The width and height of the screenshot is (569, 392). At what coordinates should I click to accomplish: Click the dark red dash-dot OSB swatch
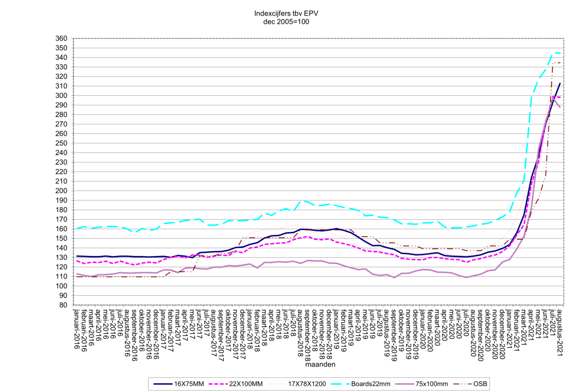[x=462, y=384]
